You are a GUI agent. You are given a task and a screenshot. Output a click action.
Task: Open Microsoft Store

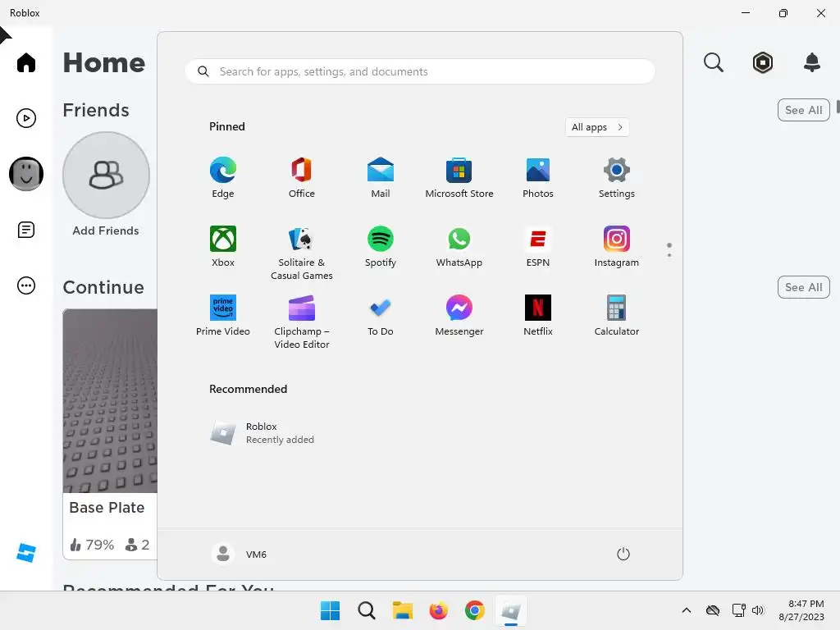(x=459, y=177)
